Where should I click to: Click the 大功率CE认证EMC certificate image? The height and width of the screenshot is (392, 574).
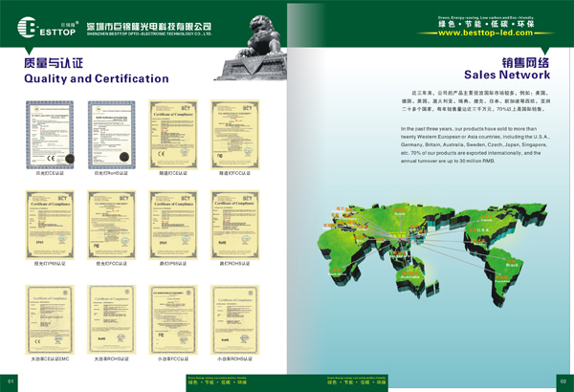[50, 320]
